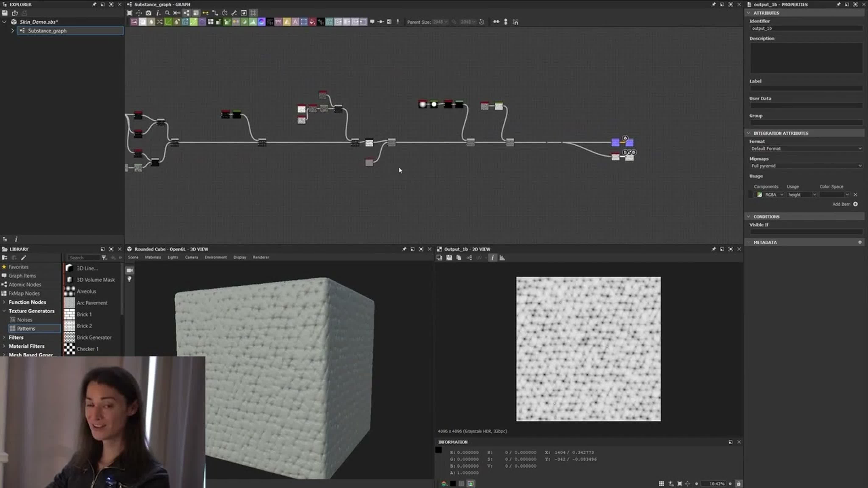The height and width of the screenshot is (488, 868).
Task: Add a Text node using the 'A' icon
Action: point(295,22)
